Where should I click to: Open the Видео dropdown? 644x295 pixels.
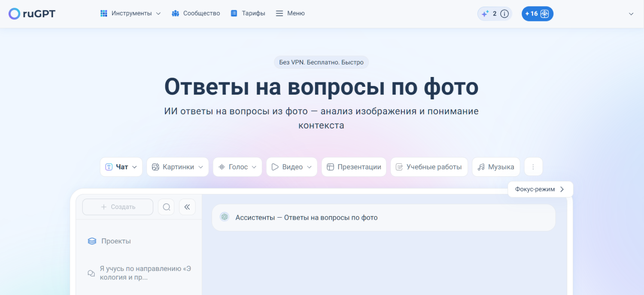coord(292,167)
